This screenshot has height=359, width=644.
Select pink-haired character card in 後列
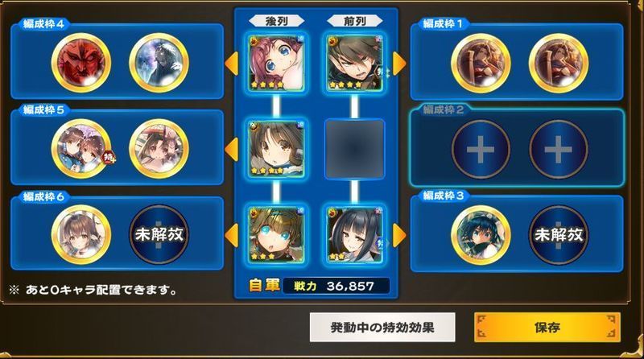pyautogui.click(x=276, y=63)
